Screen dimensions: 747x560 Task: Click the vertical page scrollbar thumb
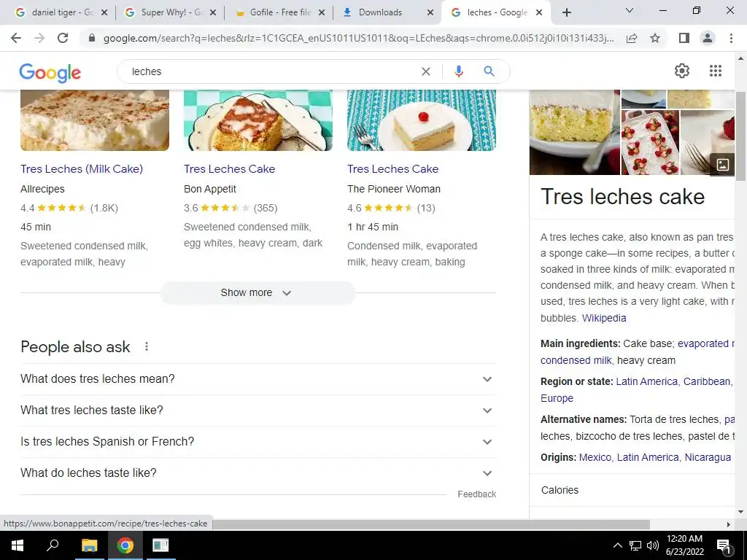click(x=740, y=136)
